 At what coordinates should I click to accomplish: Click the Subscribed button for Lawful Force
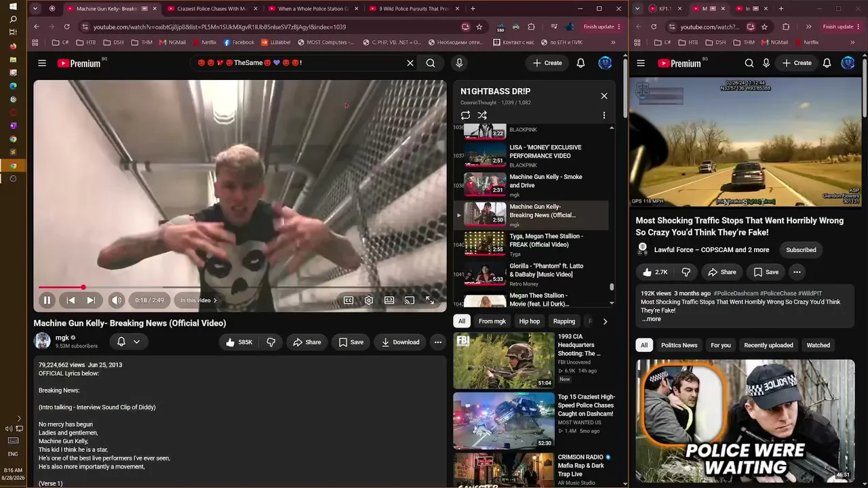pyautogui.click(x=801, y=250)
